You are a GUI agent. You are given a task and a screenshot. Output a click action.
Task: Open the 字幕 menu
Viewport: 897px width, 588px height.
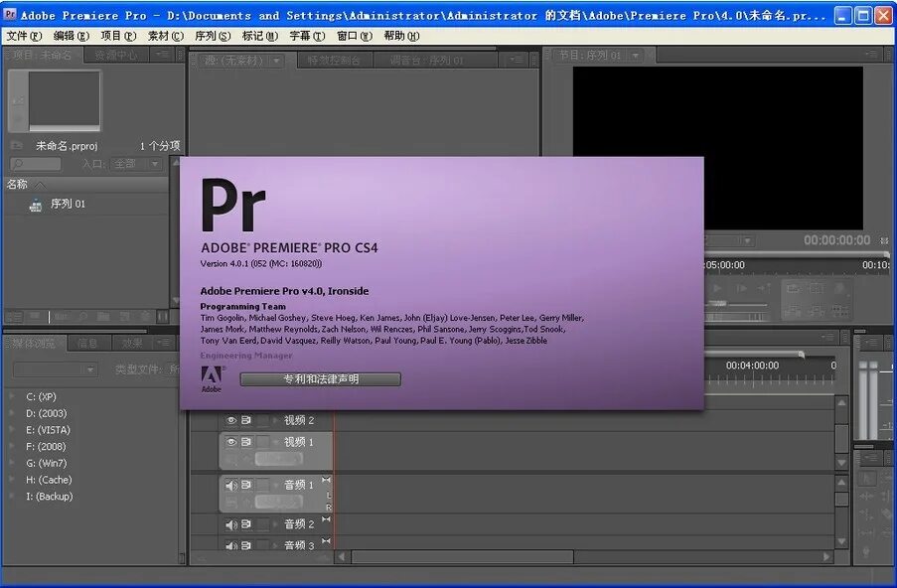click(307, 36)
